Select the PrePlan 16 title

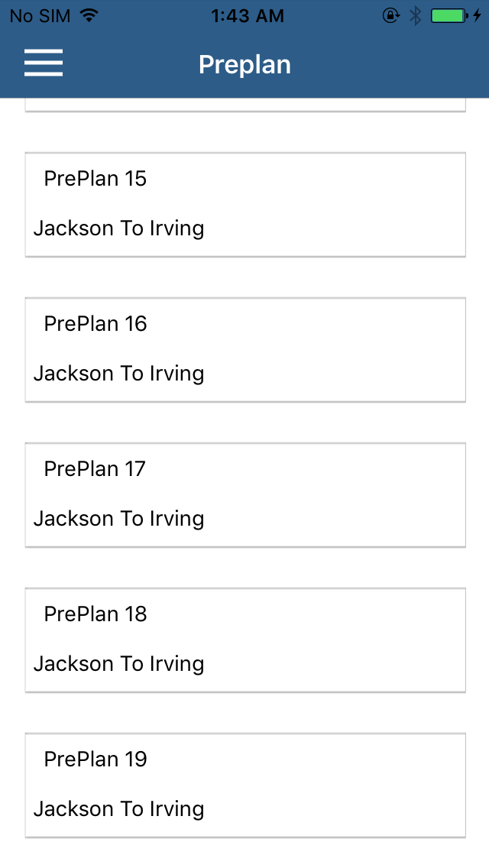[x=96, y=324]
